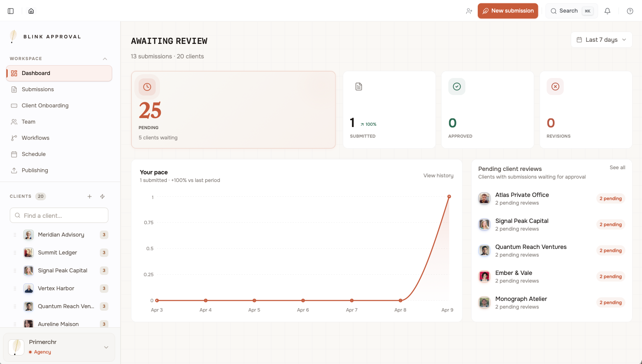The image size is (642, 364).
Task: Go to Workflows in the sidebar
Action: pyautogui.click(x=35, y=138)
